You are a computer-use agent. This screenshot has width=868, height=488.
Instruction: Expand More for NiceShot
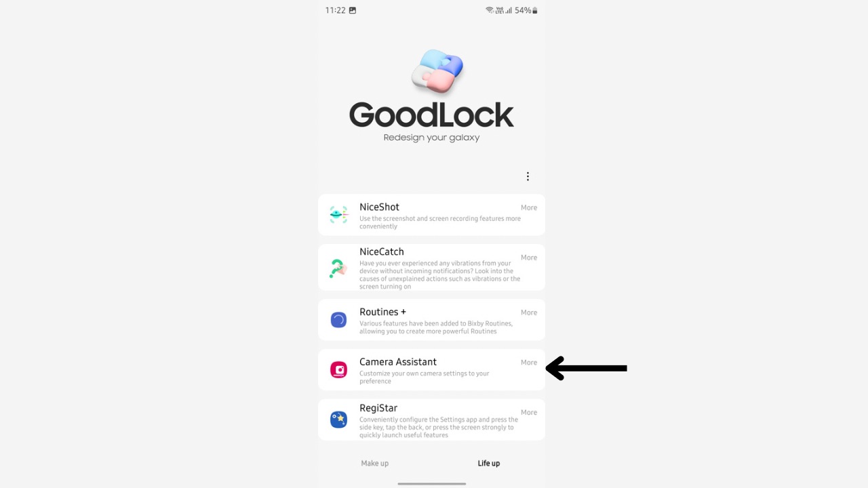pos(529,208)
